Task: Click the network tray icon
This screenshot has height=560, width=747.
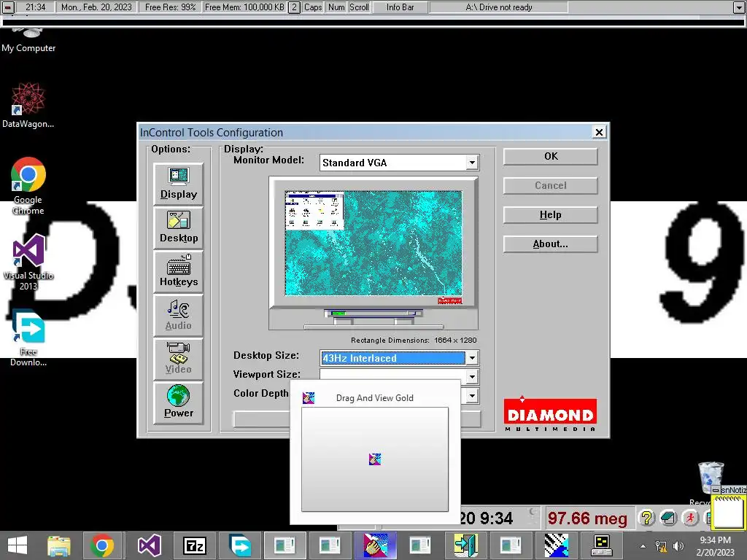Action: pos(661,546)
